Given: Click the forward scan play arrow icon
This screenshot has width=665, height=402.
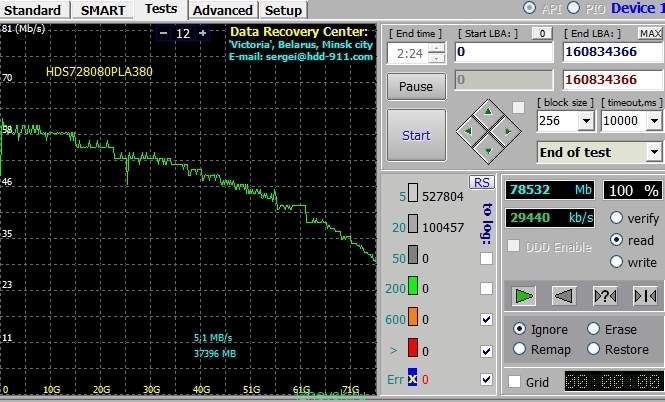Looking at the screenshot, I should (524, 295).
